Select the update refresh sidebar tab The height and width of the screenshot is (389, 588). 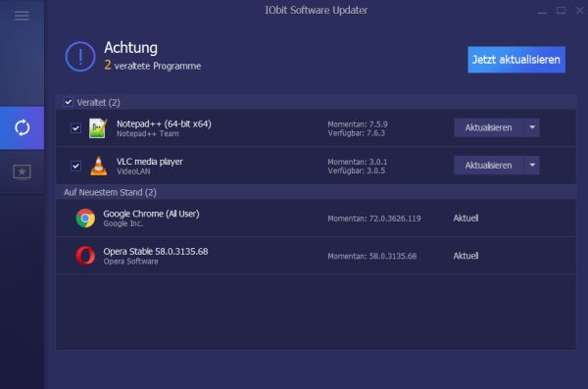click(x=22, y=128)
